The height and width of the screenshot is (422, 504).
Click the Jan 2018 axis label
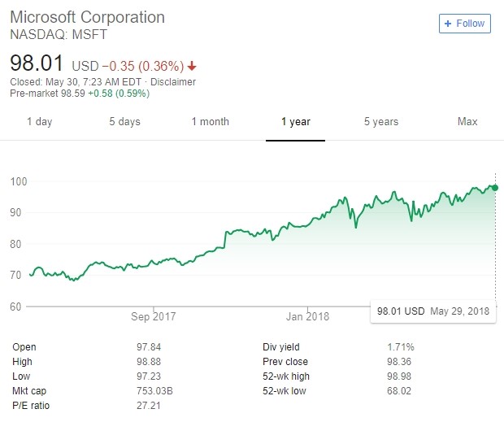coord(307,316)
